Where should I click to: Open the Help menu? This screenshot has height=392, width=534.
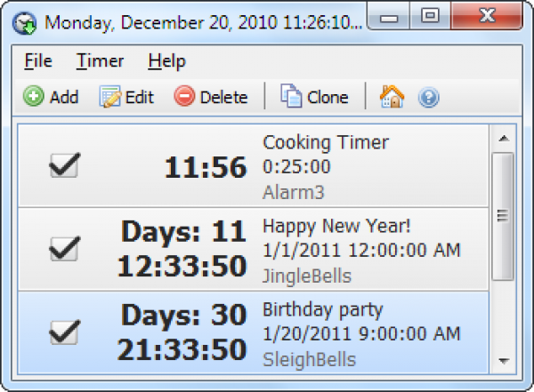[166, 61]
